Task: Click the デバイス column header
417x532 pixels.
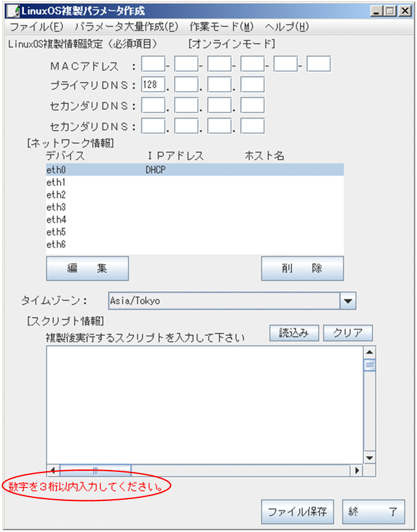Action: [65, 155]
